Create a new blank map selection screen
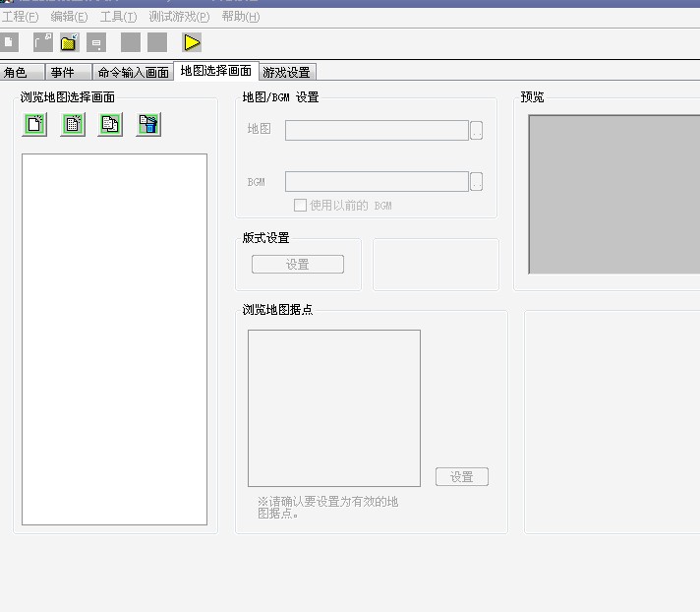Screen dimensions: 700x612 click(x=34, y=124)
